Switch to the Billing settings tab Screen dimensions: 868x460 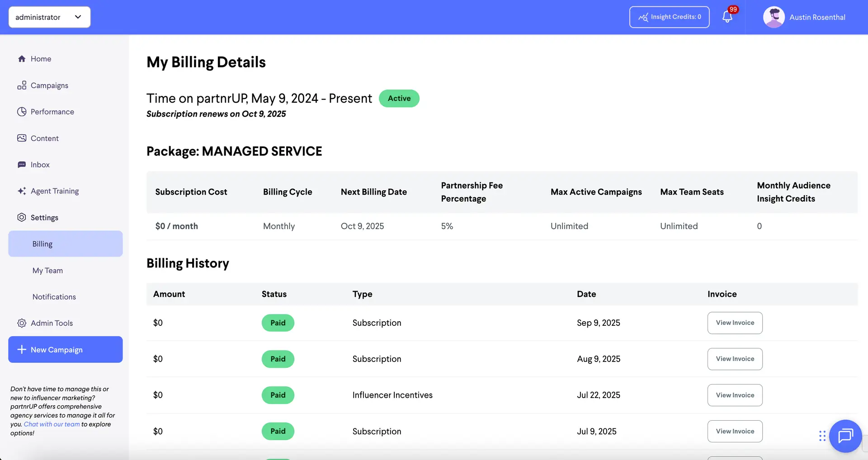[42, 244]
